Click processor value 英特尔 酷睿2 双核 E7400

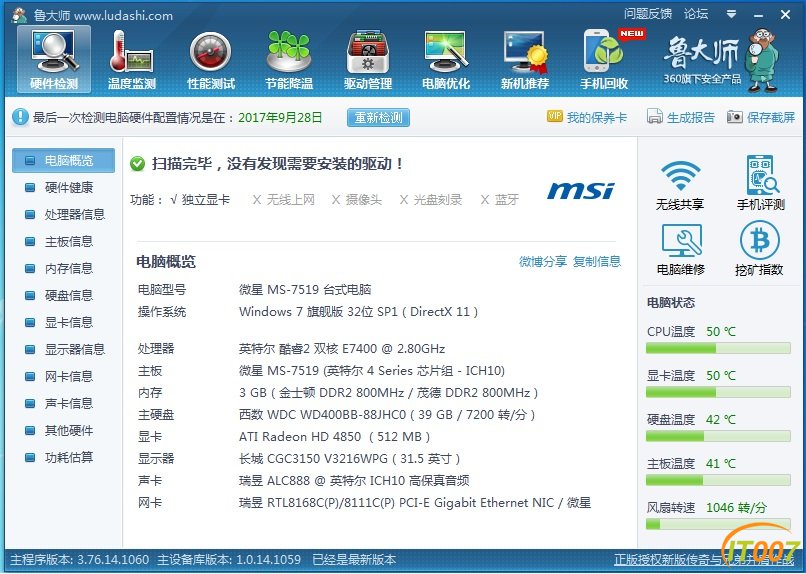(x=342, y=349)
